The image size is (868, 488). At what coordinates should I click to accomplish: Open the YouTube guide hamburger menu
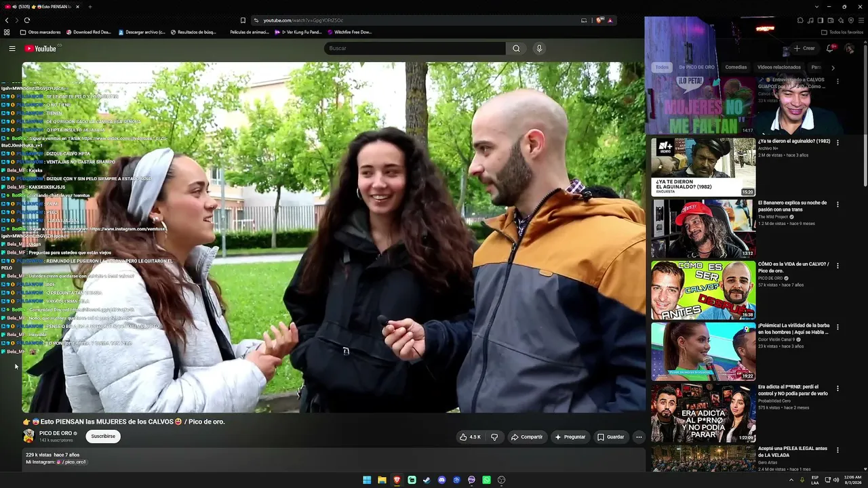pos(12,48)
